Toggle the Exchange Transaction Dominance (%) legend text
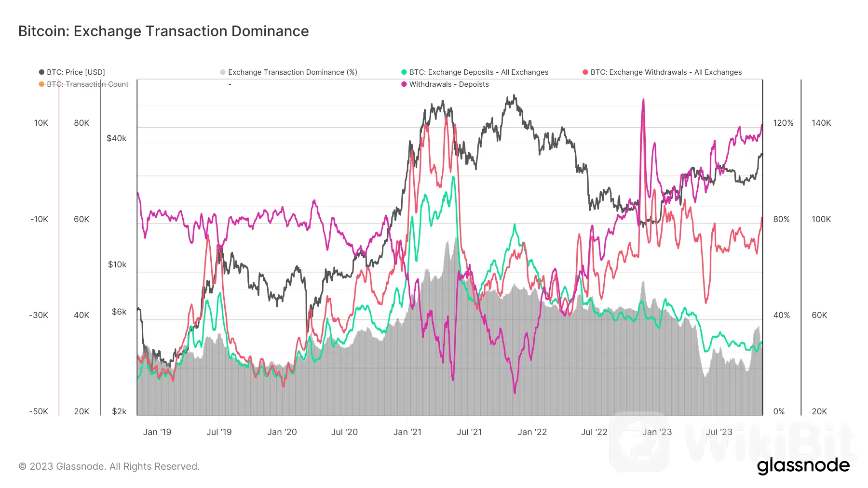Screen dimensions: 868x488 pos(292,72)
